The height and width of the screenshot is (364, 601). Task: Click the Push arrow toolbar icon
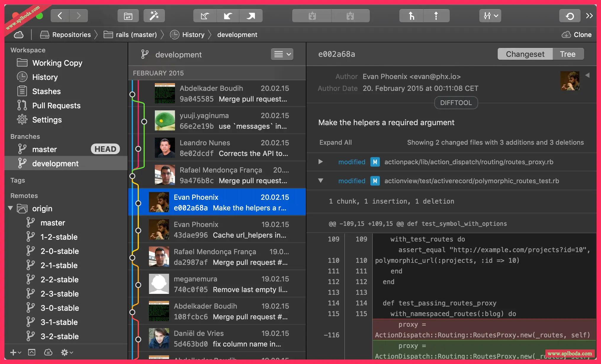pos(251,16)
